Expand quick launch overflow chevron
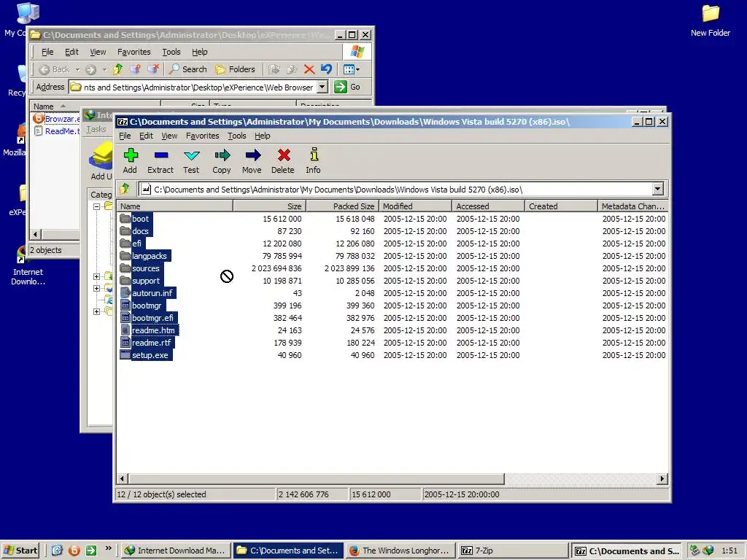The width and height of the screenshot is (747, 560). (108, 548)
